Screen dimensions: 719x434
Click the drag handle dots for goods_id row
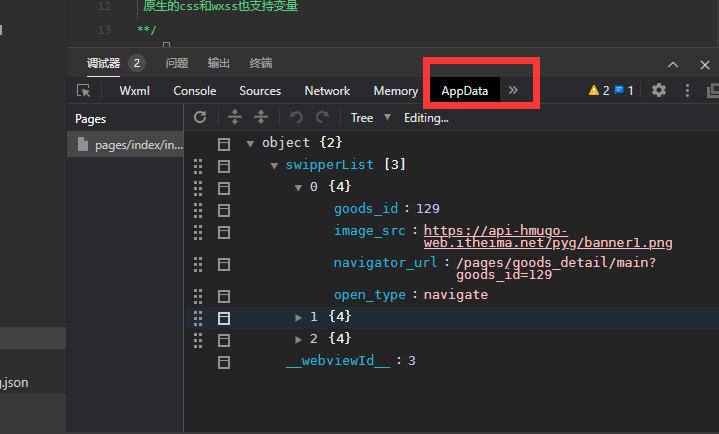pos(198,211)
